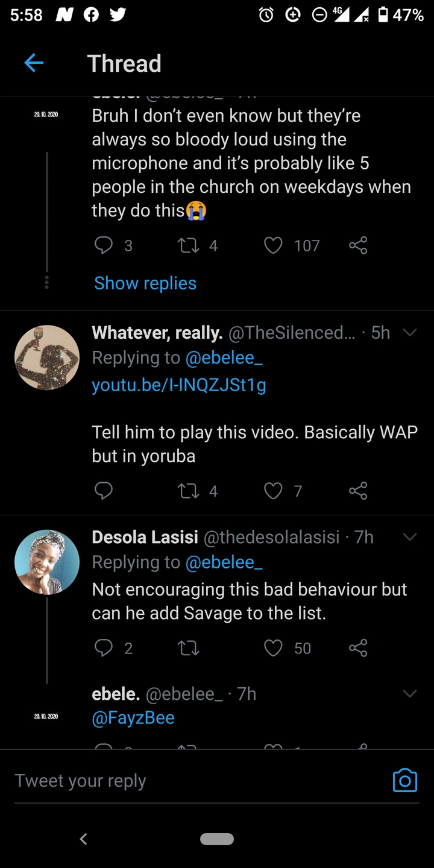Like Desola Lasisi's tweet about Savage
The image size is (434, 868).
pos(274,648)
